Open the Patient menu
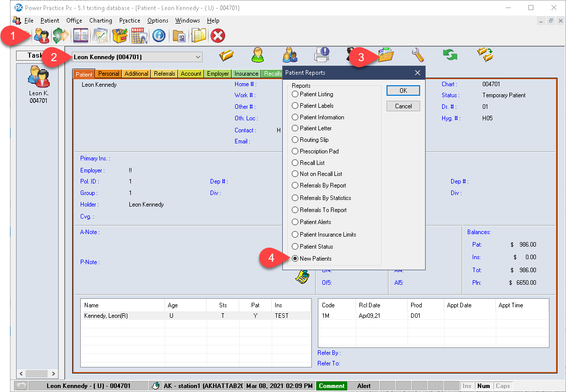 click(50, 21)
